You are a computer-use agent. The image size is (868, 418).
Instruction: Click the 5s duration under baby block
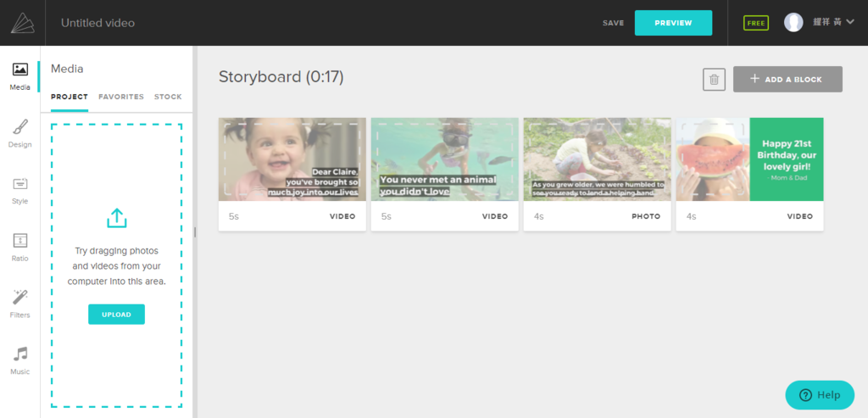pos(234,216)
